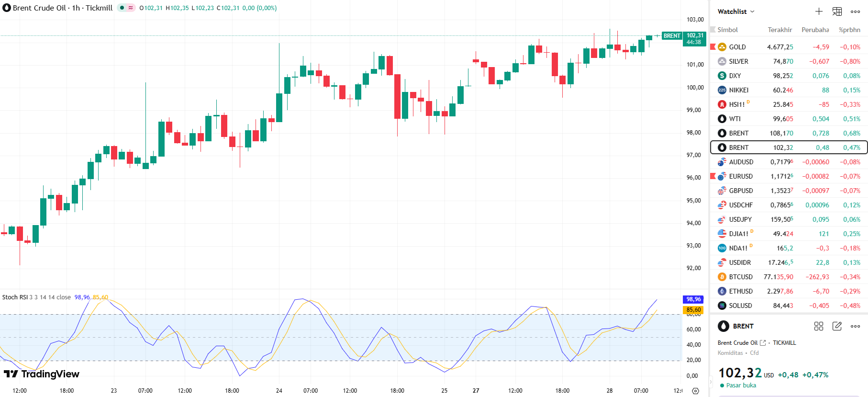Screen dimensions: 868x397
Task: Toggle the red flag on the GOLD row
Action: tap(713, 47)
